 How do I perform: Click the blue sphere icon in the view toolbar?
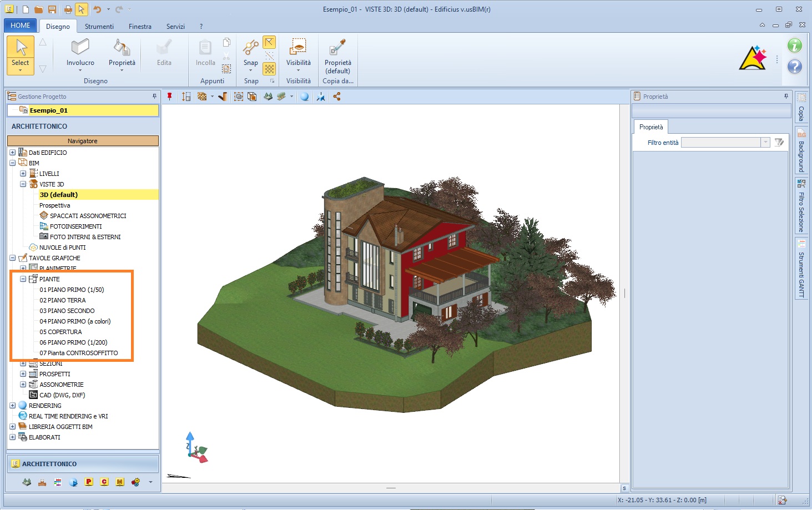point(305,97)
